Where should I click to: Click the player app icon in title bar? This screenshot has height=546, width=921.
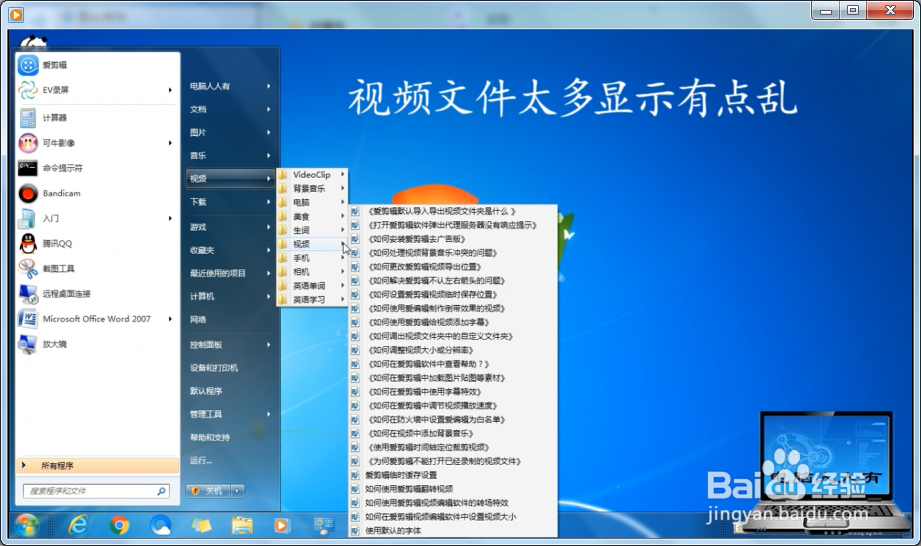16,14
